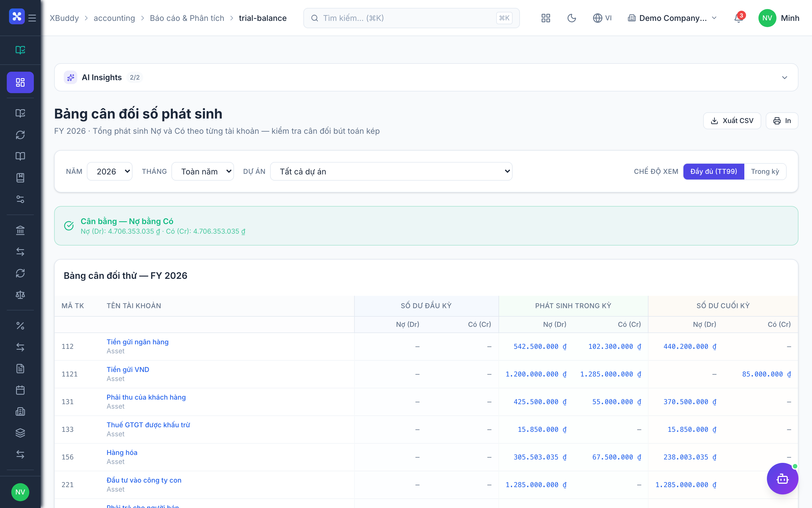This screenshot has width=812, height=508.
Task: Click the NV avatar in the sidebar footer
Action: (x=20, y=492)
